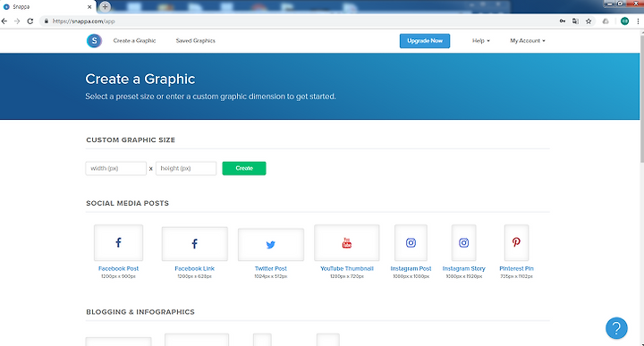This screenshot has width=644, height=346.
Task: Click the site security padlock icon
Action: pyautogui.click(x=46, y=21)
